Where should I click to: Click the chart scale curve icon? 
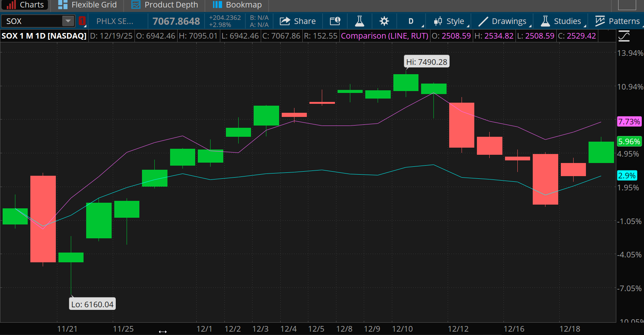click(x=624, y=36)
